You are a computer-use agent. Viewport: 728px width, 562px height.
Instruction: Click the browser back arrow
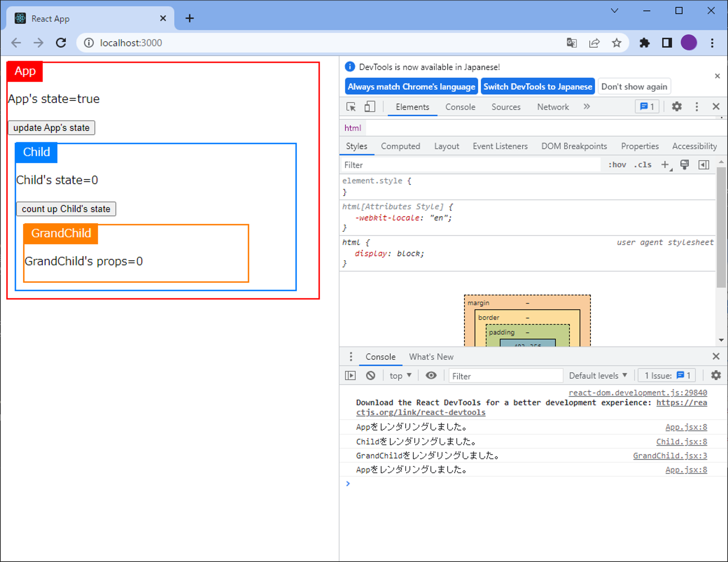coord(16,43)
